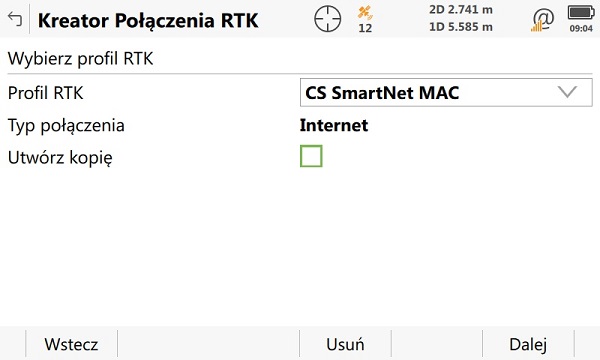The height and width of the screenshot is (360, 600).
Task: Expand the Profil RTK dropdown arrow
Action: pyautogui.click(x=567, y=92)
